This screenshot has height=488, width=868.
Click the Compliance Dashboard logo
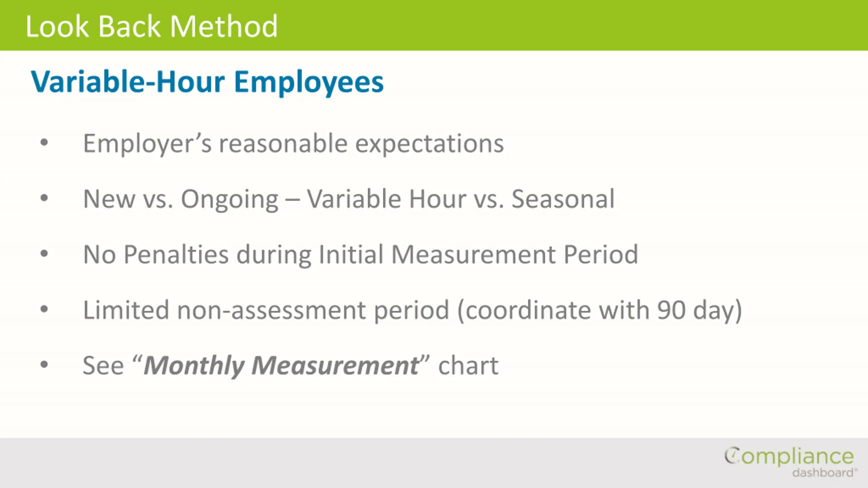coord(790,462)
